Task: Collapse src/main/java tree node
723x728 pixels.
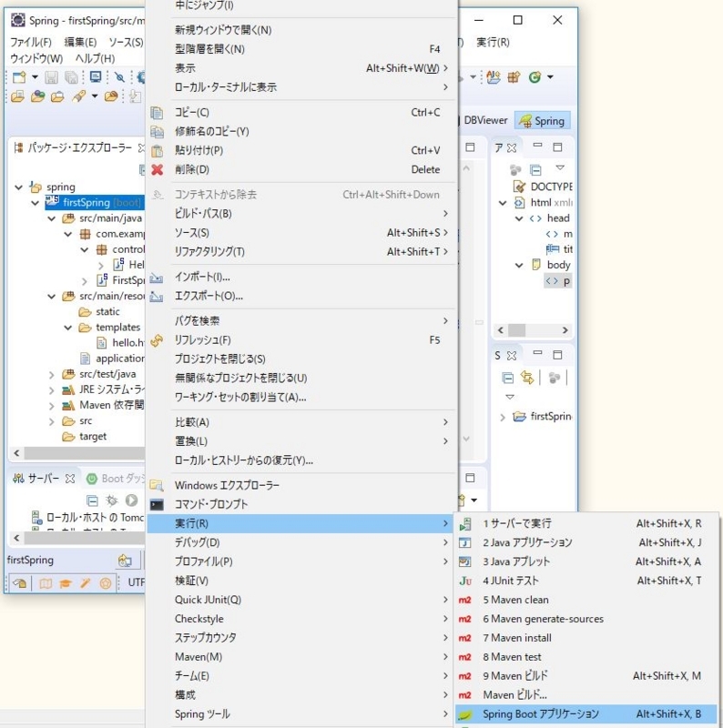Action: 52,218
